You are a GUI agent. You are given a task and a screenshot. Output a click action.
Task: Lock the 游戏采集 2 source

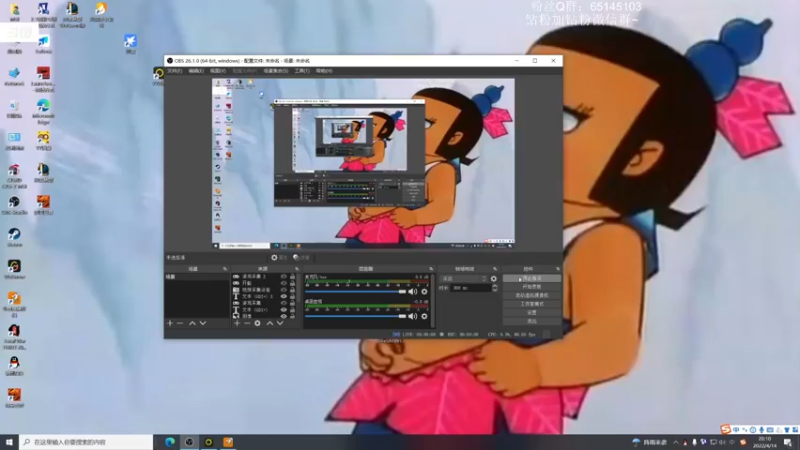pos(292,277)
